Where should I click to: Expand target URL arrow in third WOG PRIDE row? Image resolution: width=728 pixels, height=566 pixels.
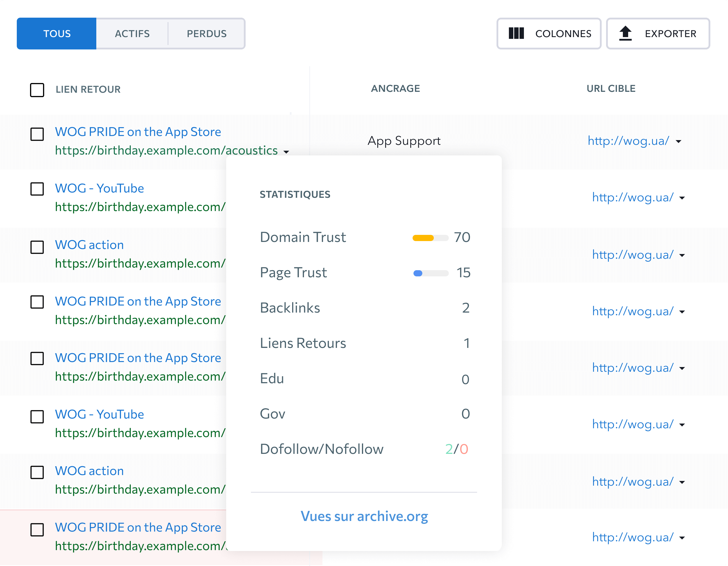pyautogui.click(x=682, y=369)
